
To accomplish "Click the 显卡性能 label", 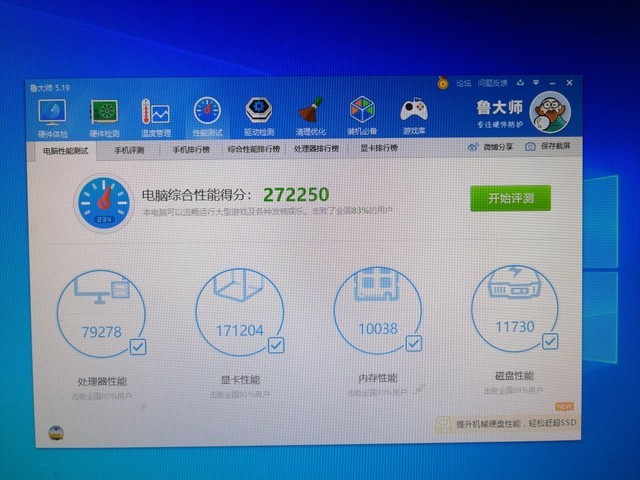I will click(240, 380).
